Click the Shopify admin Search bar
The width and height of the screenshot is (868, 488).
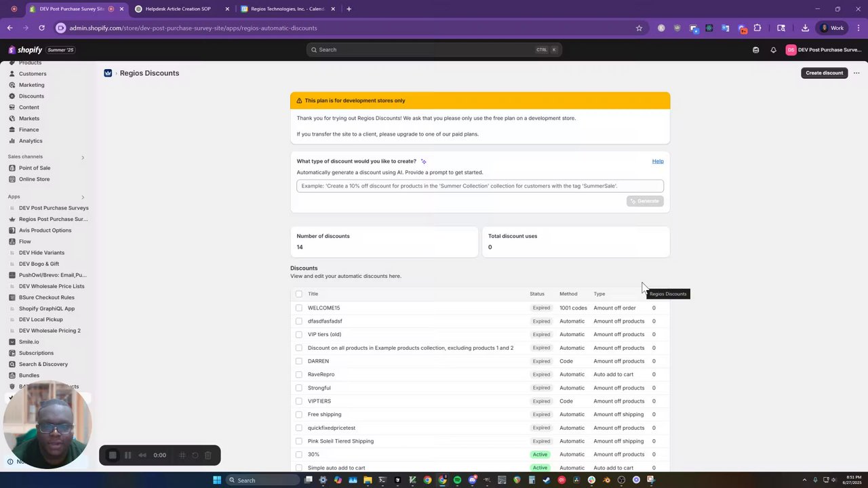tap(434, 49)
